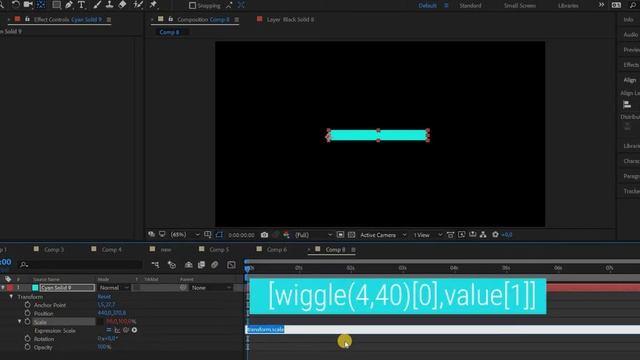The height and width of the screenshot is (360, 640).
Task: Select the Type text tool
Action: [81, 5]
